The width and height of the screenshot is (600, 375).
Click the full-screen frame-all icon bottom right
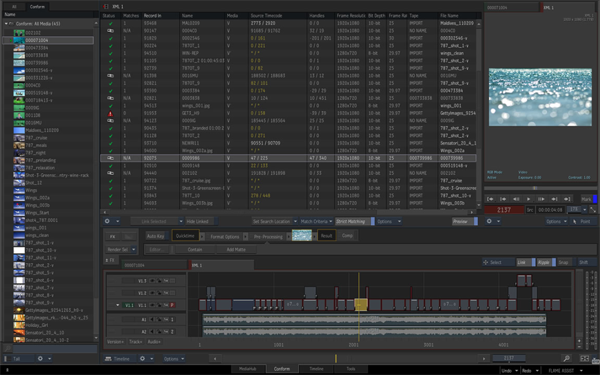coord(584,359)
